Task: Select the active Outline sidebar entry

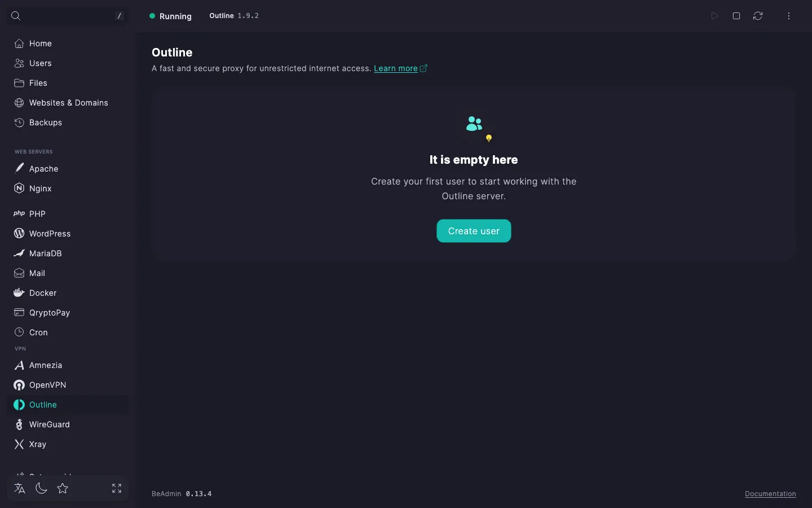Action: [x=68, y=405]
